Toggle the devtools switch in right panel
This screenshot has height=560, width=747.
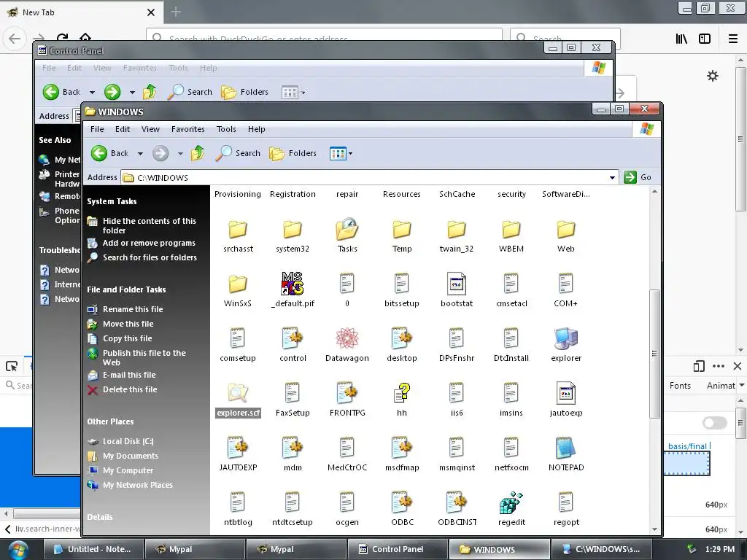[715, 423]
